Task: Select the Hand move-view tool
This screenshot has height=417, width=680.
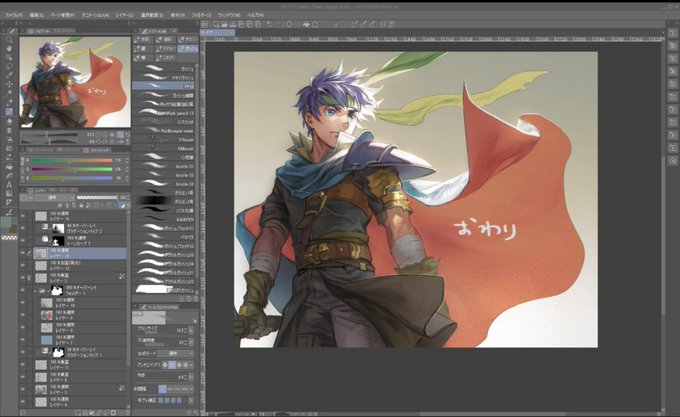Action: (9, 48)
